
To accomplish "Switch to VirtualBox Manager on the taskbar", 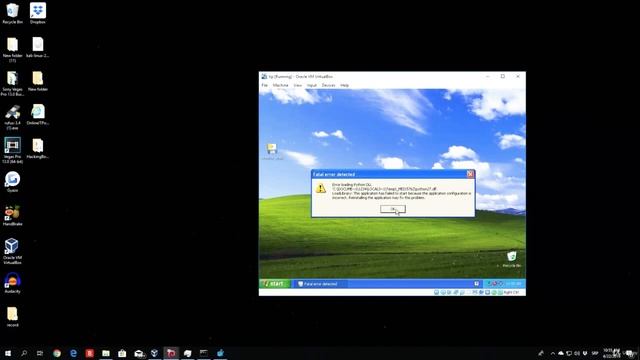I will [155, 353].
